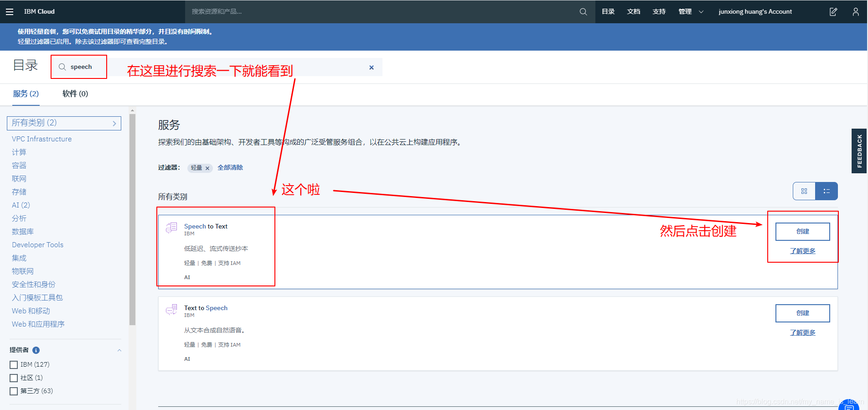
Task: Select the AI (2) category
Action: [21, 205]
